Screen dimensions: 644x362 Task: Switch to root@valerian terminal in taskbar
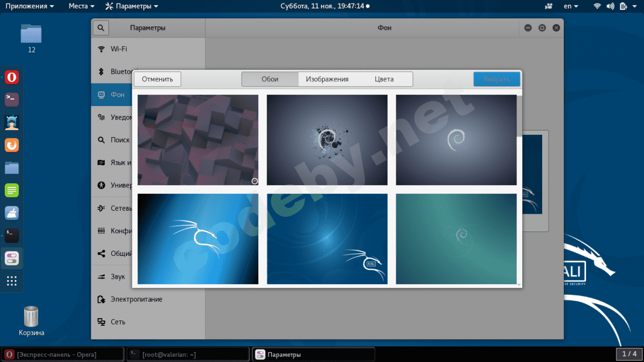(188, 354)
